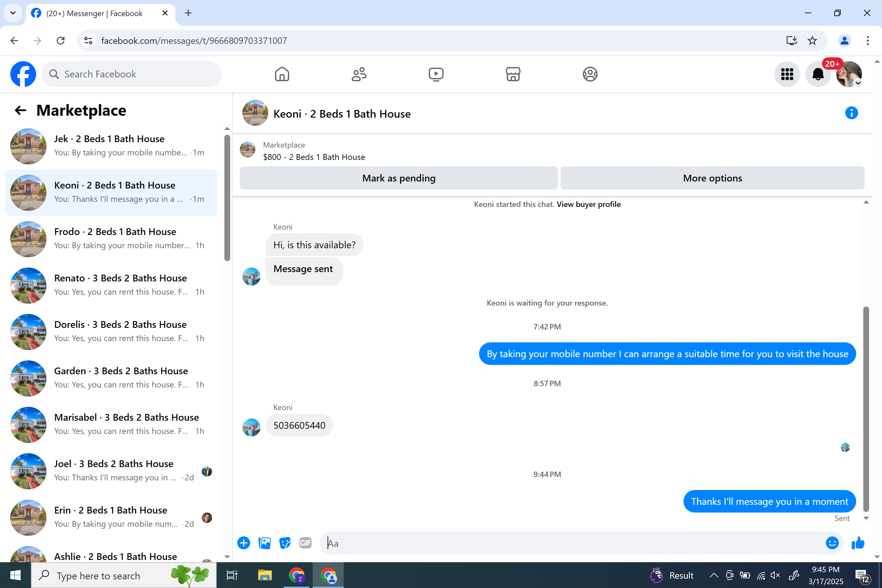Click More options button
The width and height of the screenshot is (882, 588).
point(712,178)
